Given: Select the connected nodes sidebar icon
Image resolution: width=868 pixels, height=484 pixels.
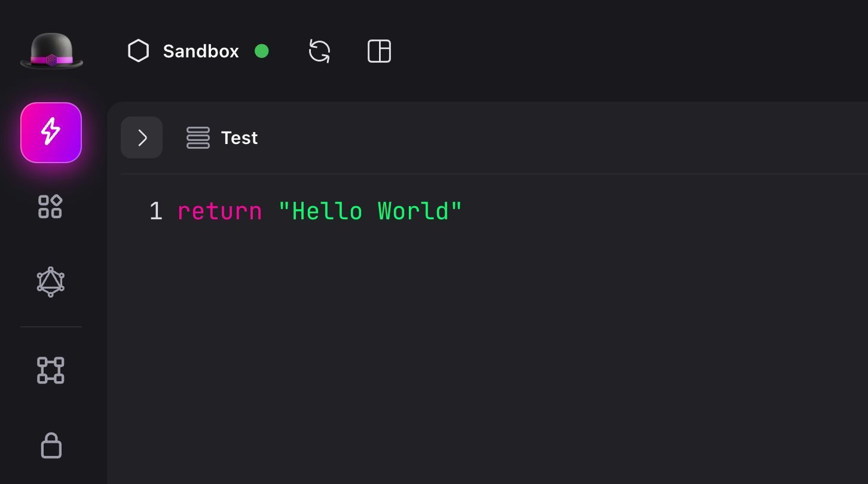Looking at the screenshot, I should (51, 370).
